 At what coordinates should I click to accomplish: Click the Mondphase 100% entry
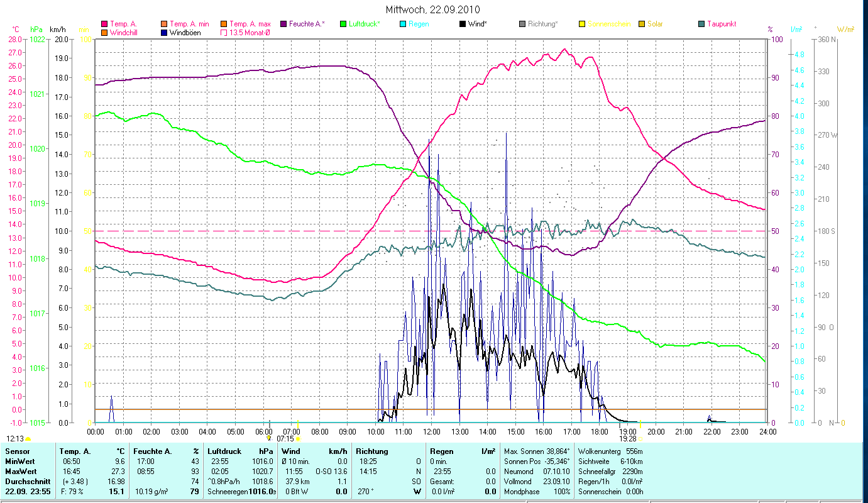click(x=537, y=492)
